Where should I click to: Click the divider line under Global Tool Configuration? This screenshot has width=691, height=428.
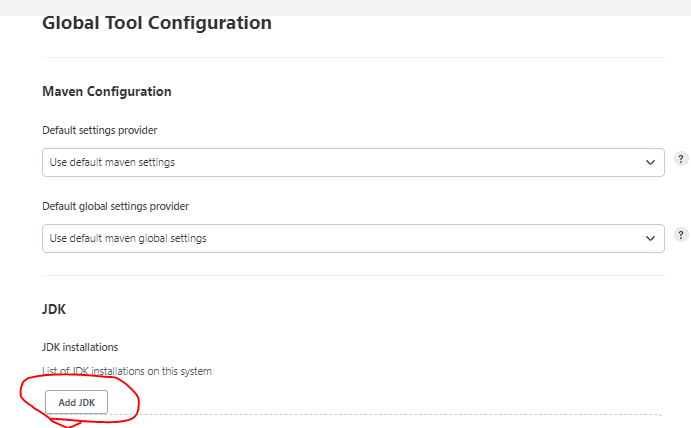pos(353,57)
